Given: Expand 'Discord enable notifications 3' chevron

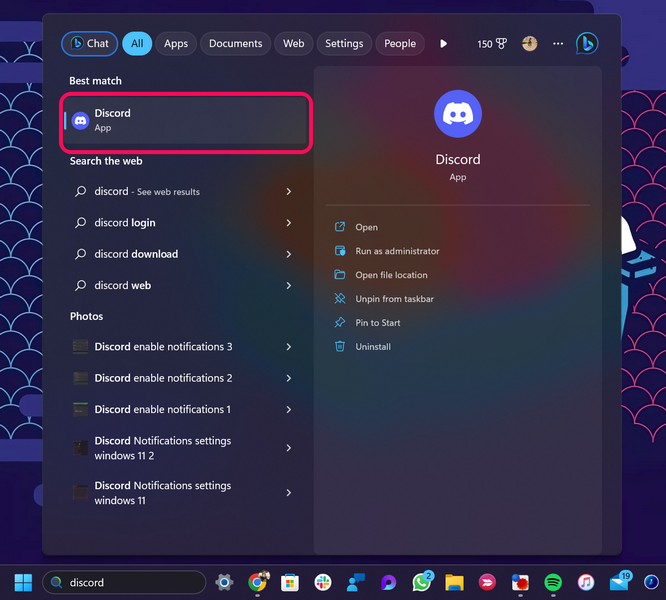Looking at the screenshot, I should (289, 347).
